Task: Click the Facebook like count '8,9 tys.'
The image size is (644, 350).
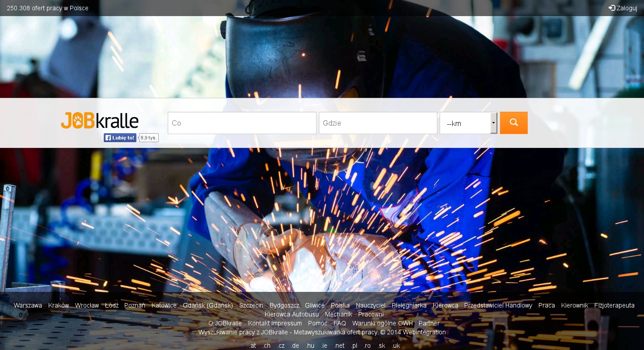Action: (149, 138)
